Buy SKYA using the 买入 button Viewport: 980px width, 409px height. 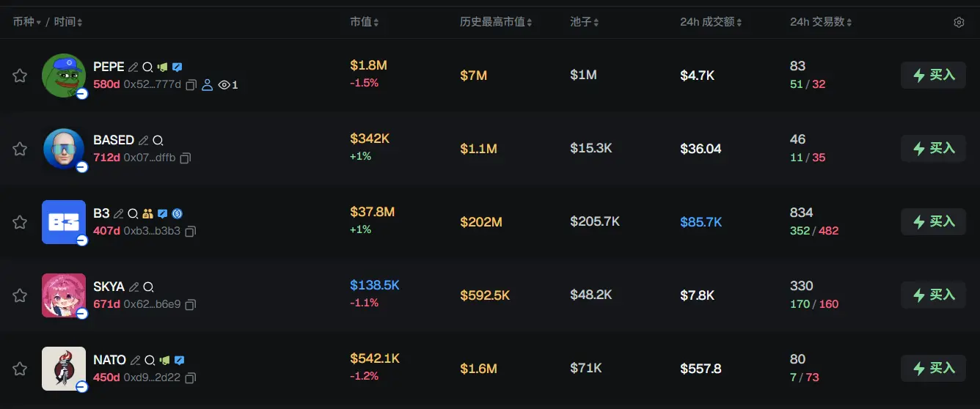(x=933, y=295)
